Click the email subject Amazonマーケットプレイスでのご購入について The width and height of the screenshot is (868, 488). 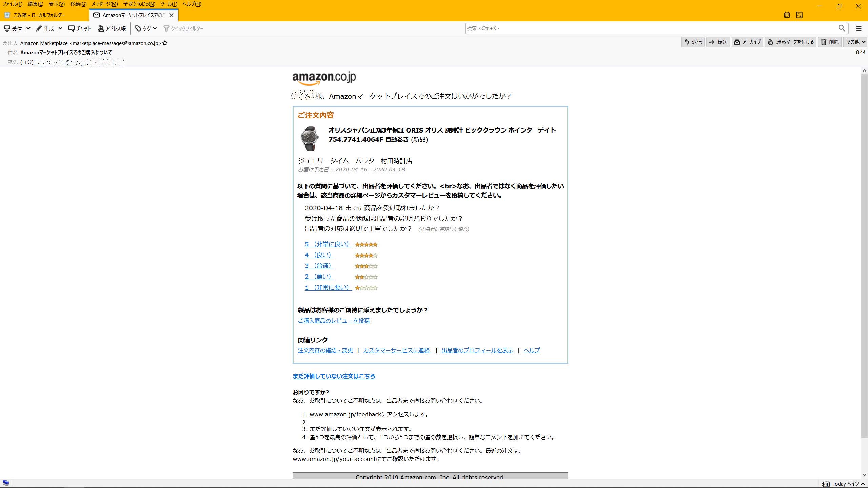click(x=66, y=52)
